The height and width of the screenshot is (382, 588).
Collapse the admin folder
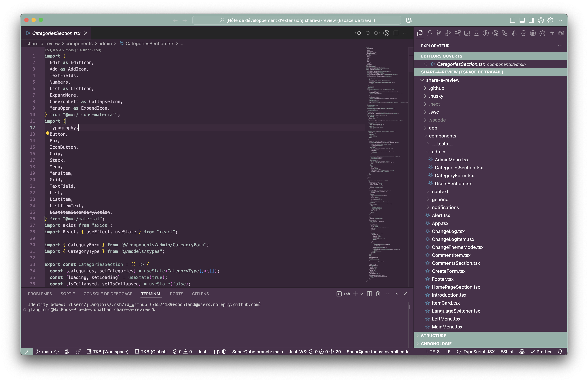tap(438, 152)
